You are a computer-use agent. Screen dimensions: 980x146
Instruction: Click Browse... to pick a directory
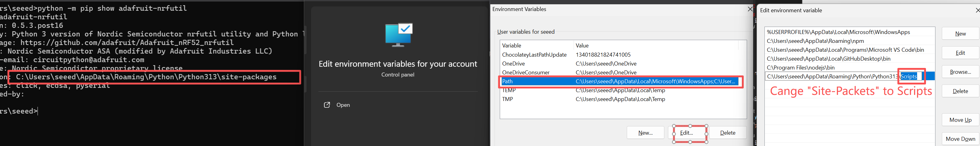(x=960, y=72)
